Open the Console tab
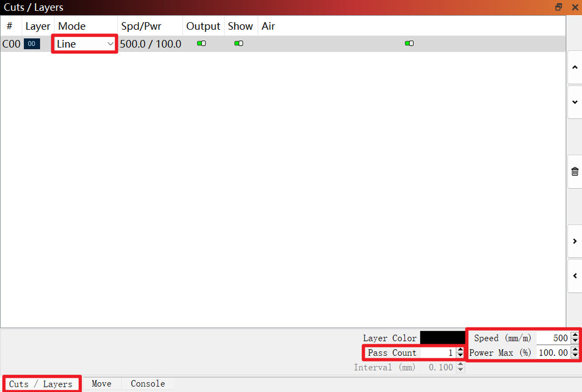 point(148,384)
